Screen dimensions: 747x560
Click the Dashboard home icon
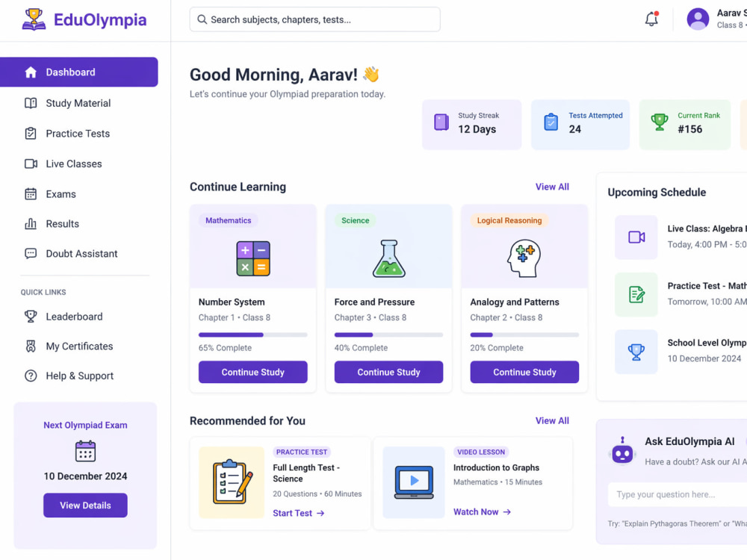[x=31, y=72]
